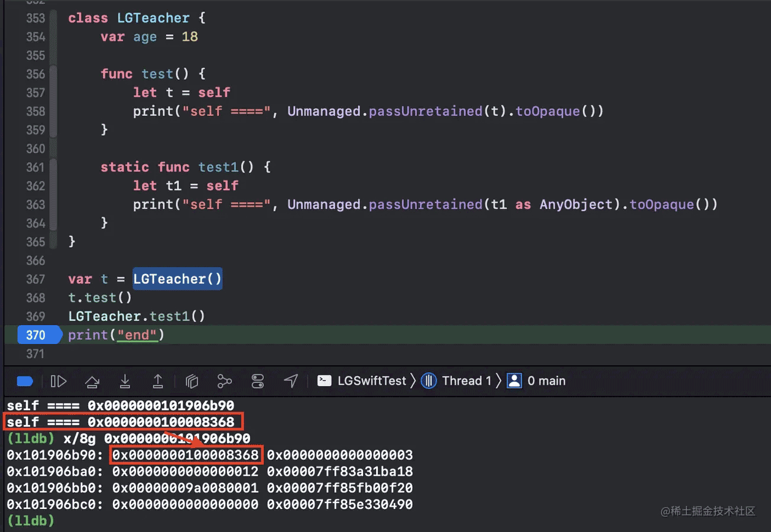
Task: Open the Debug View Hierarchy icon
Action: [192, 381]
